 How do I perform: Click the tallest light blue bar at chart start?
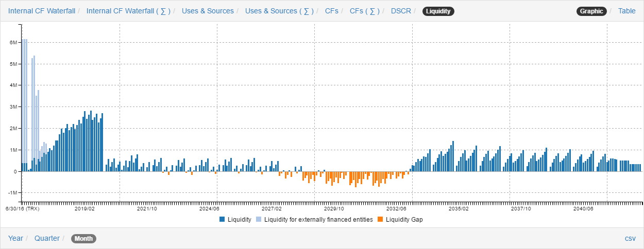tap(24, 103)
